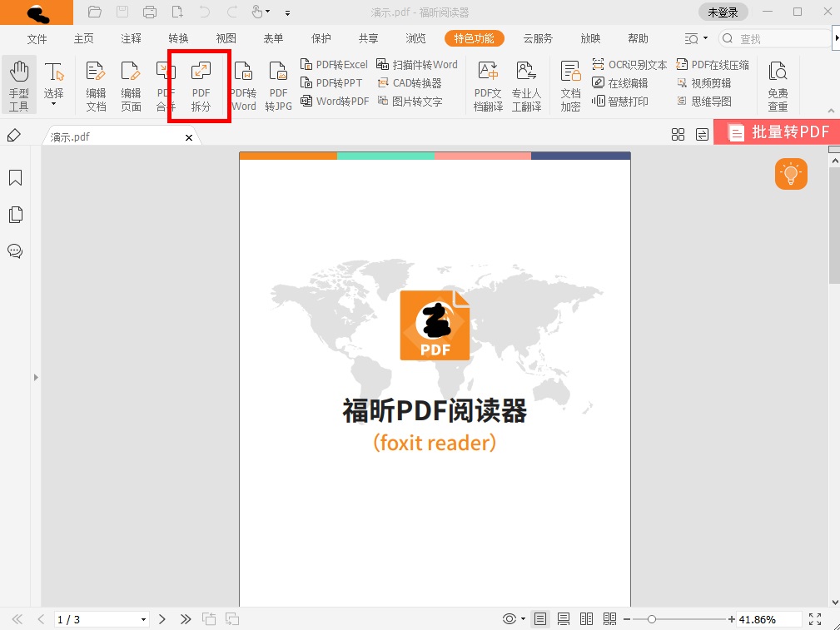Image resolution: width=840 pixels, height=630 pixels.
Task: Open PDF online compression (PDF在线压缩)
Action: click(713, 65)
